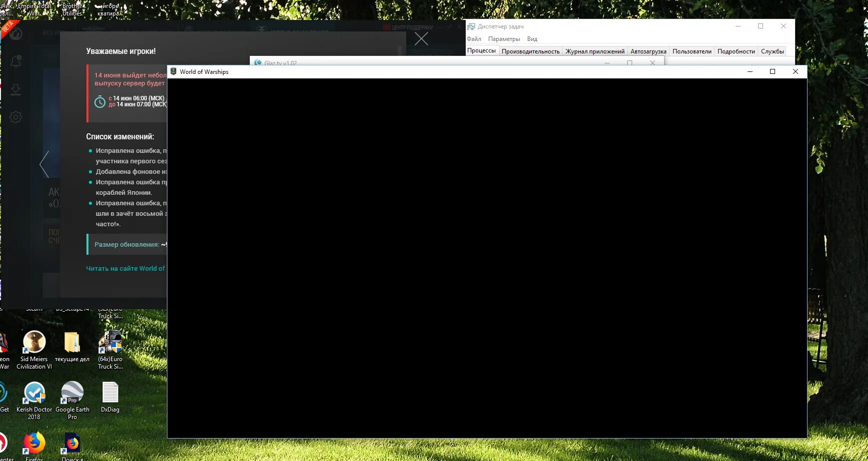Open downloads icon in launcher sidebar
Screen dimensions: 868x461
tap(16, 89)
